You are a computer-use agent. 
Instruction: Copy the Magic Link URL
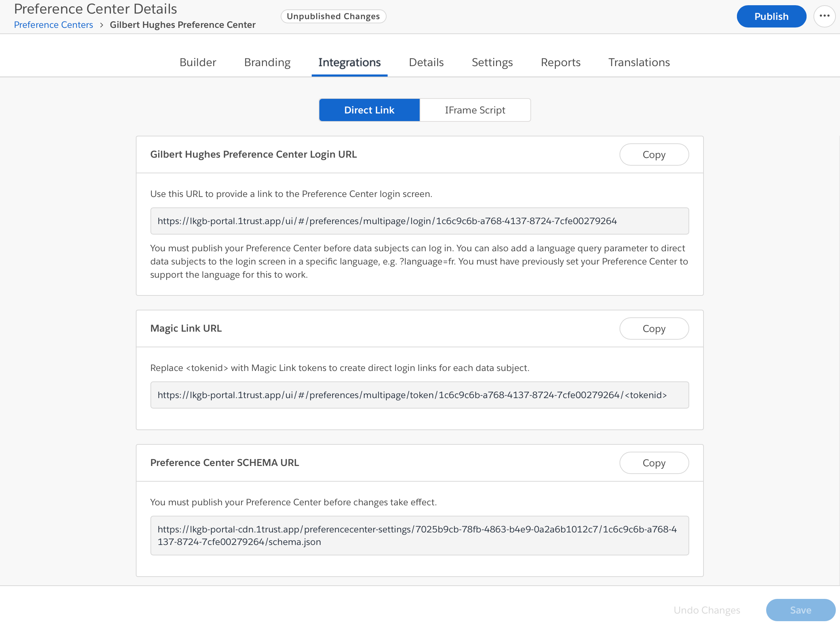654,329
